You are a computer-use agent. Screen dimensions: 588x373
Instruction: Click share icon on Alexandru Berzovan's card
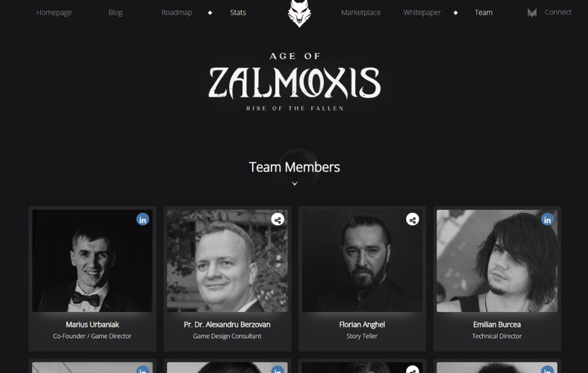(277, 220)
